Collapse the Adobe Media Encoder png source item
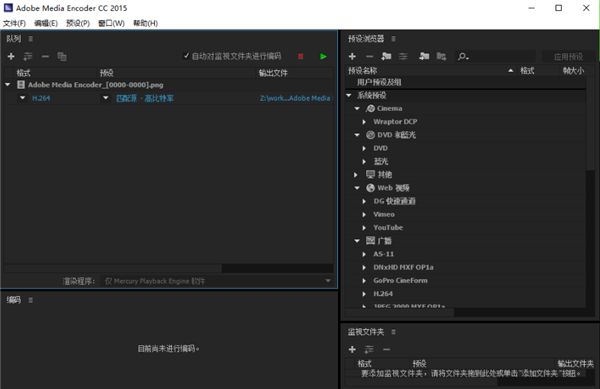Viewport: 600px width, 389px height. (x=8, y=85)
